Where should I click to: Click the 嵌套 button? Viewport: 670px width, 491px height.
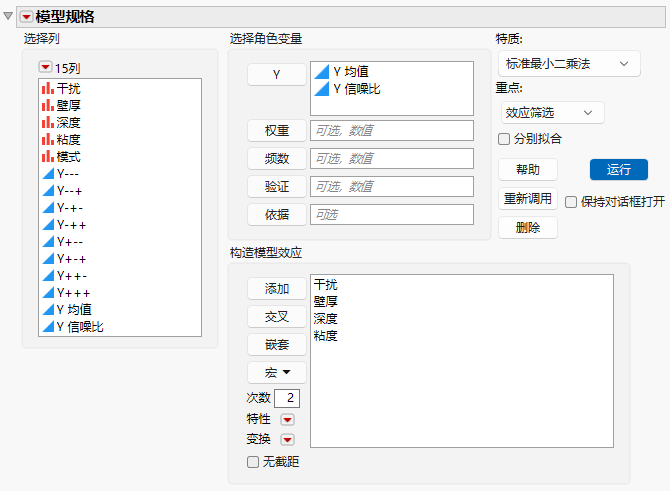[277, 344]
